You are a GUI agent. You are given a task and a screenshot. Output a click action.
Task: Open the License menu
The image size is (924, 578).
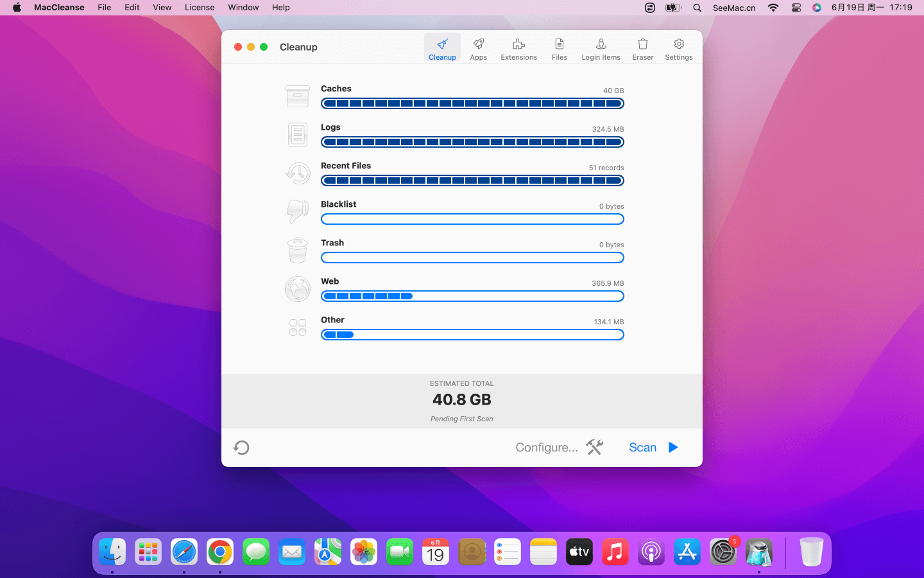200,8
